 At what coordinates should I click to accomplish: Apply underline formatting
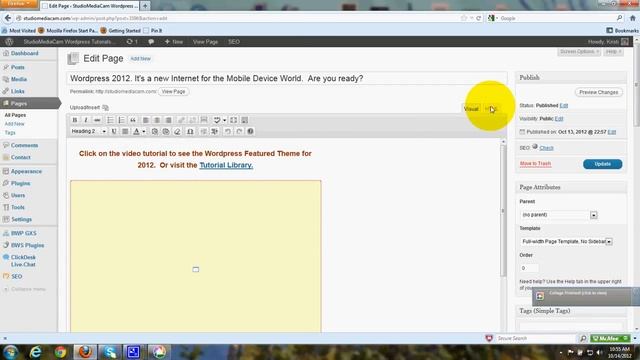pyautogui.click(x=114, y=131)
